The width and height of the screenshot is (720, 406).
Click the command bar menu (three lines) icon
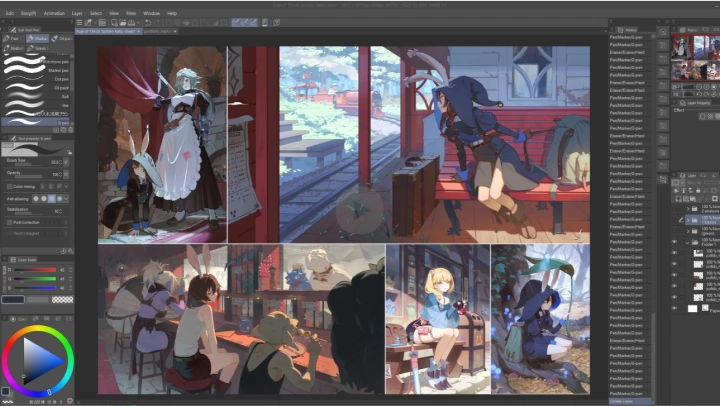[79, 23]
